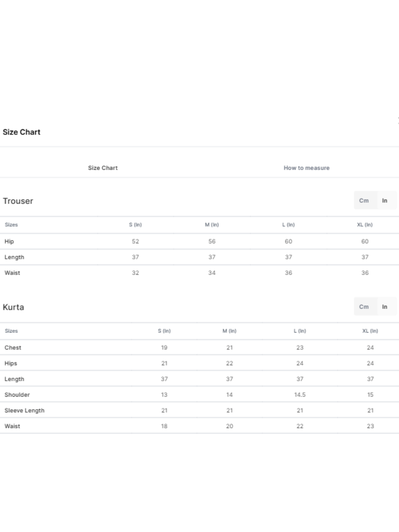Click the Trouser Waist row label

12,273
